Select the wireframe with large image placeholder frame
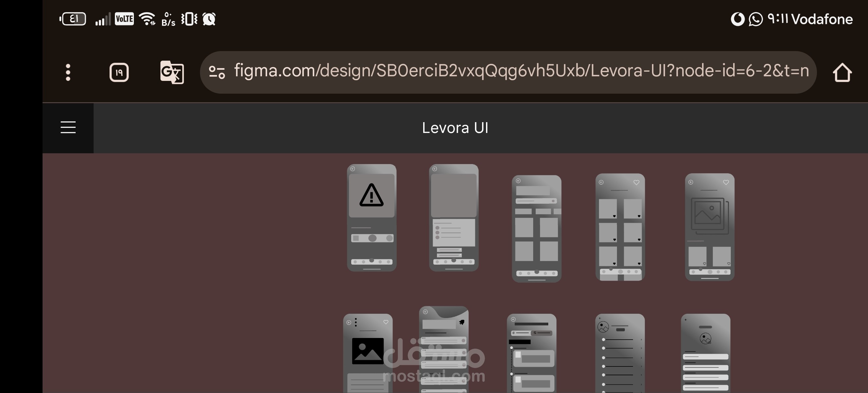Viewport: 868px width, 393px height. point(710,227)
